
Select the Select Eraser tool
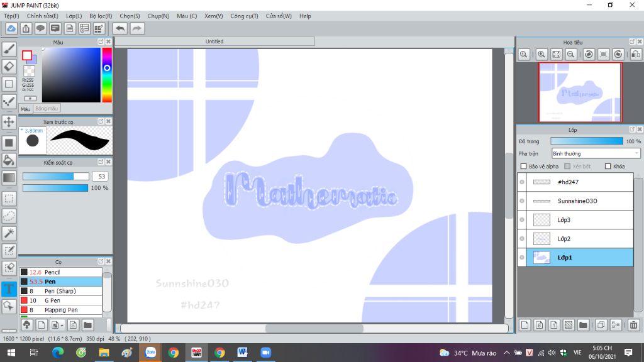coord(9,268)
